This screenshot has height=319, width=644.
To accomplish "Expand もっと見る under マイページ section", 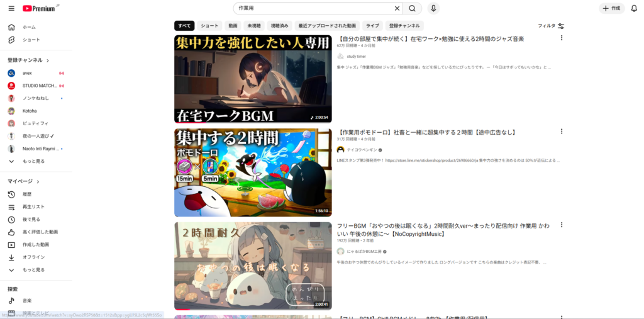I will (33, 269).
